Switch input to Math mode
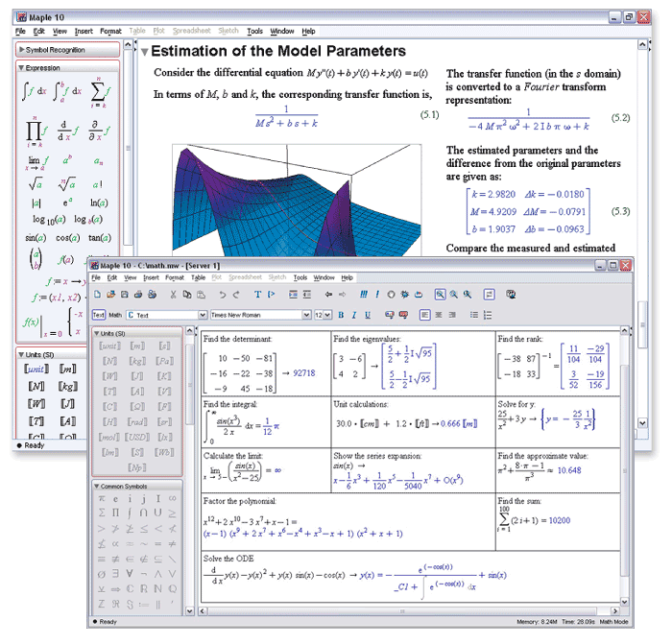 click(x=115, y=315)
